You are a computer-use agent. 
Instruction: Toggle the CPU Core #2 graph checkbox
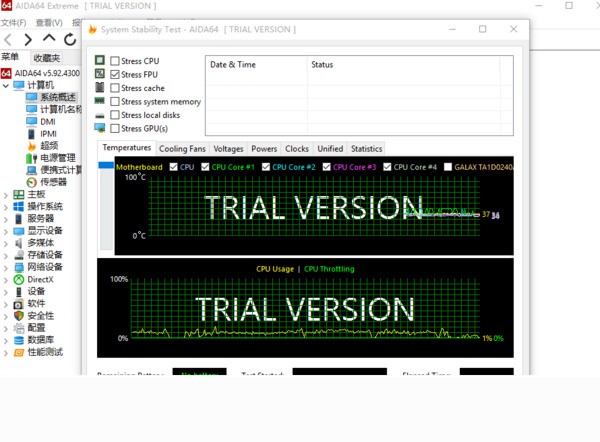[266, 167]
